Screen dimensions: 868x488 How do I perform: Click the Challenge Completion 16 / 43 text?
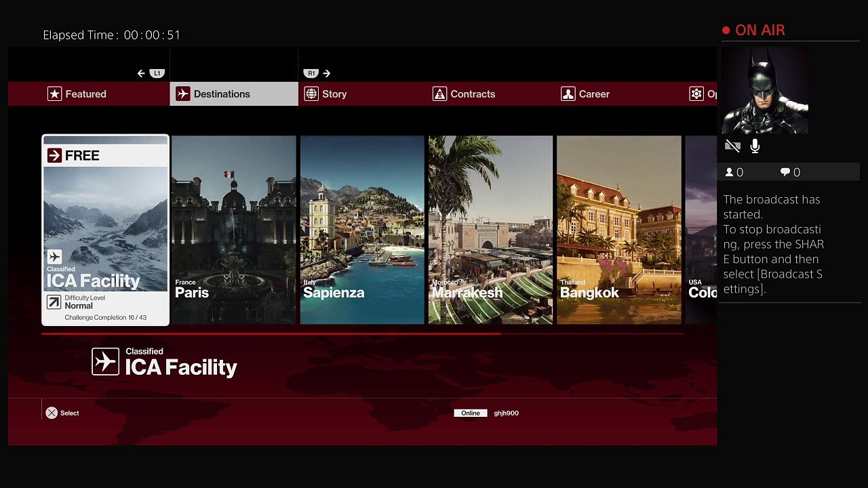106,318
